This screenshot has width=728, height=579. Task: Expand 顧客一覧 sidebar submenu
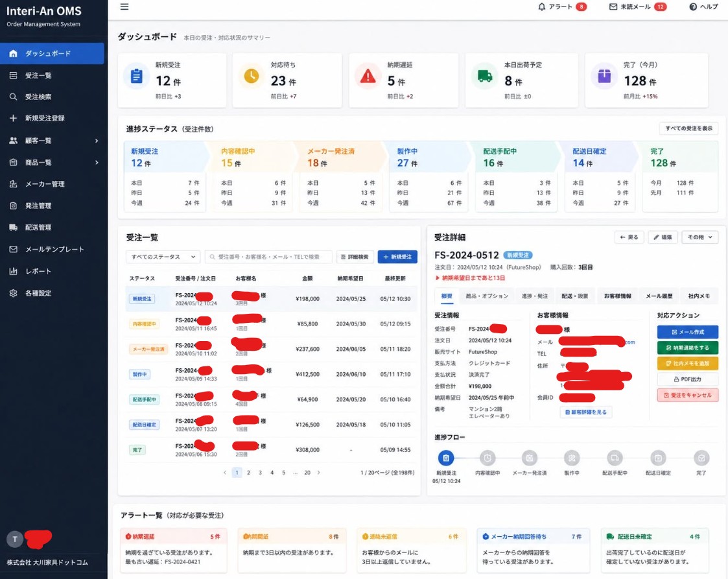(x=97, y=141)
